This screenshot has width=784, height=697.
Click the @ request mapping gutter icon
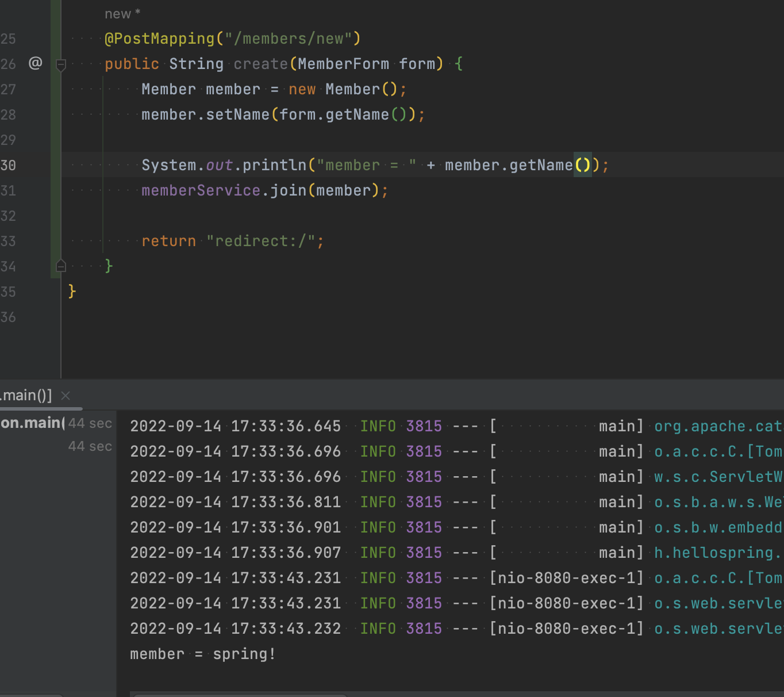click(36, 63)
